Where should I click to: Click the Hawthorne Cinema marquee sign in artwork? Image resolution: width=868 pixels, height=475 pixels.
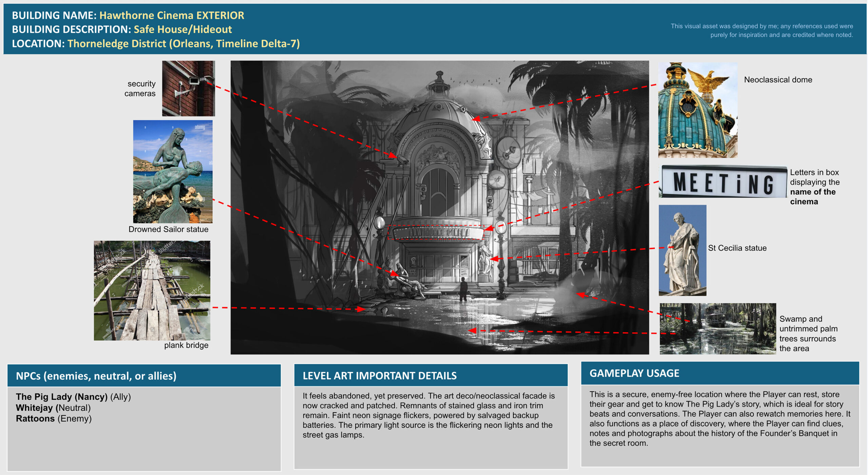coord(439,232)
